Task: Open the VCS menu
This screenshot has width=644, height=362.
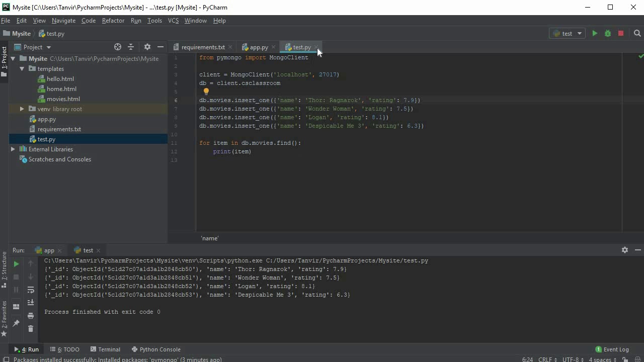Action: [x=173, y=21]
